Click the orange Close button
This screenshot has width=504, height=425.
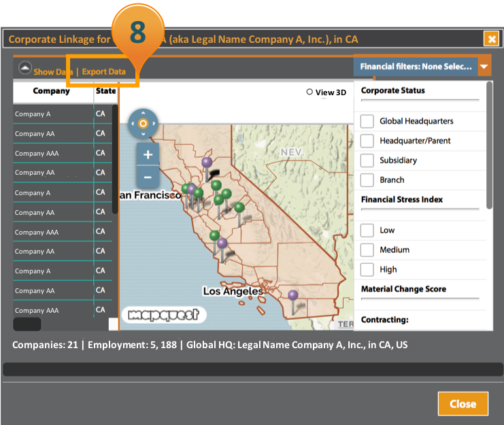(x=463, y=404)
